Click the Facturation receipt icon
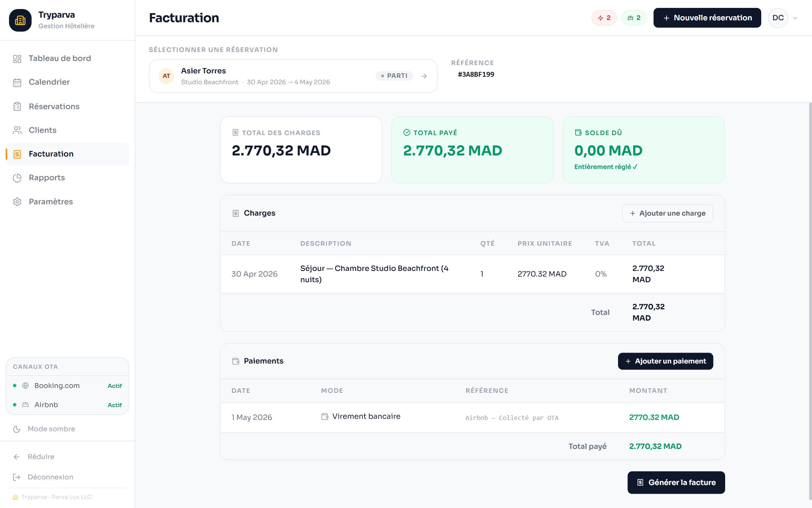This screenshot has height=508, width=812. (x=17, y=154)
